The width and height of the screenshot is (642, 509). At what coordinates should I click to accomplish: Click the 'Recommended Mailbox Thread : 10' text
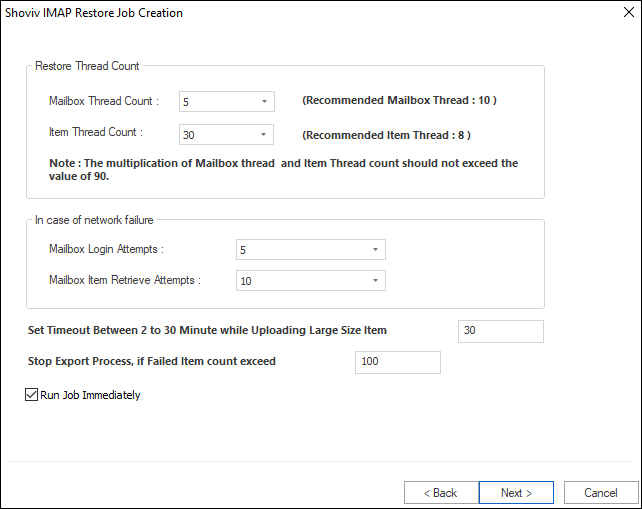(x=399, y=100)
